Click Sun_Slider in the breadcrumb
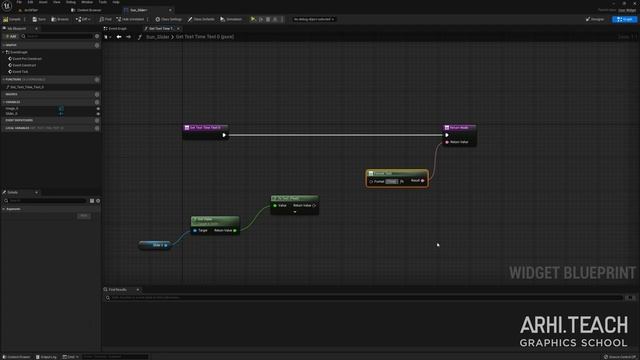This screenshot has width=640, height=360. [x=158, y=37]
